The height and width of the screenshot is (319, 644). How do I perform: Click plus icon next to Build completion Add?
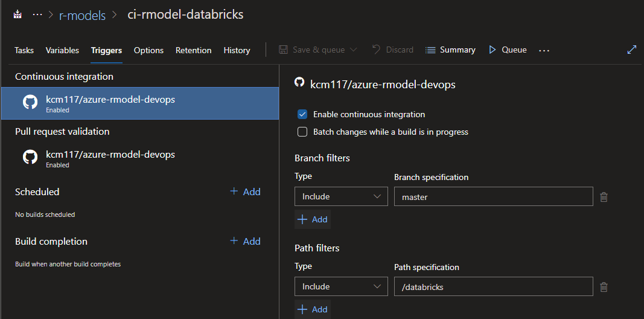234,240
